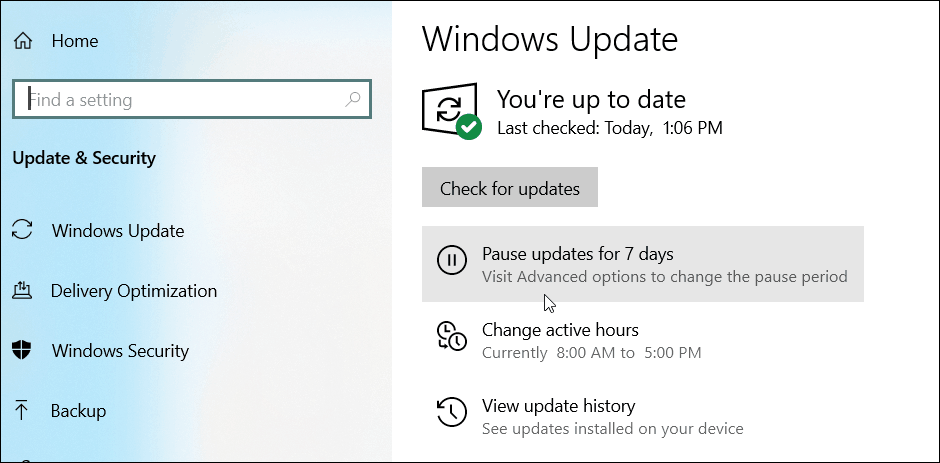The image size is (940, 463).
Task: Click Check for updates button
Action: pos(510,188)
